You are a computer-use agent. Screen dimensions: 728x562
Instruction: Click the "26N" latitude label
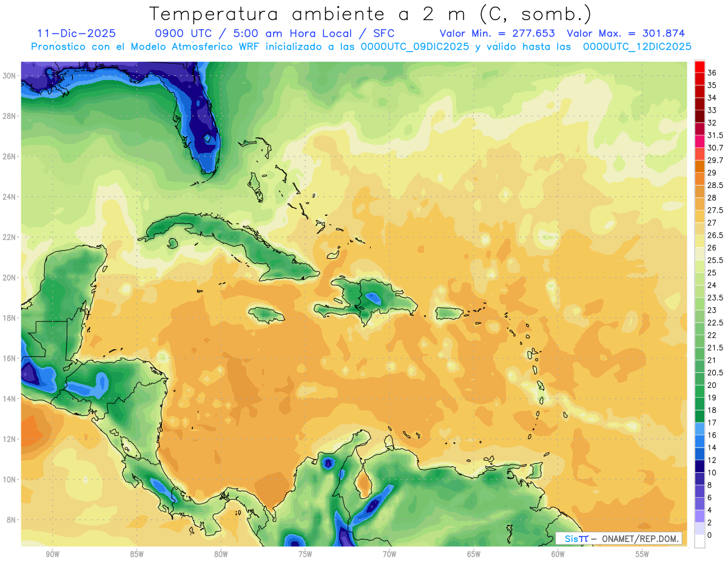(x=9, y=156)
